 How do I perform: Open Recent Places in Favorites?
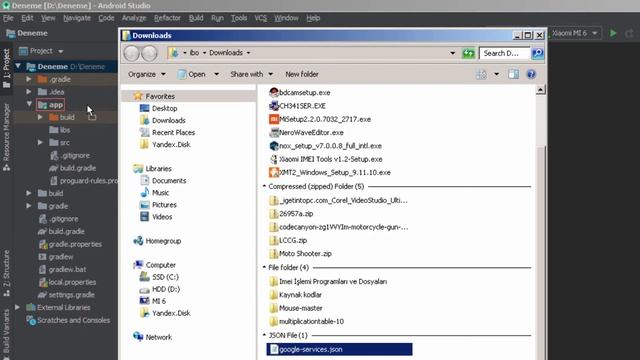(x=167, y=132)
